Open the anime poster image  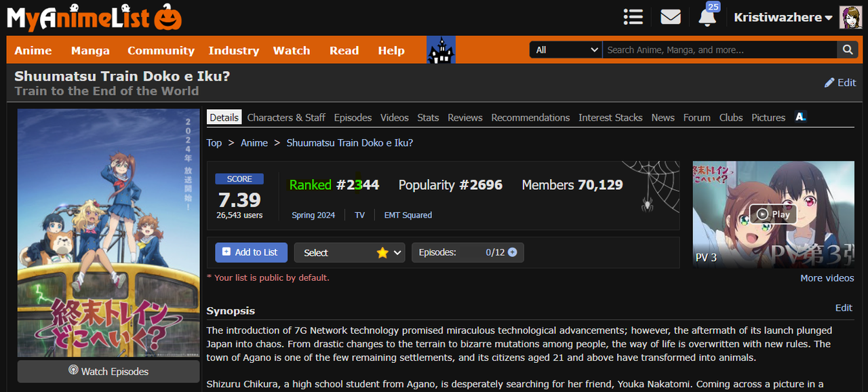pyautogui.click(x=108, y=233)
